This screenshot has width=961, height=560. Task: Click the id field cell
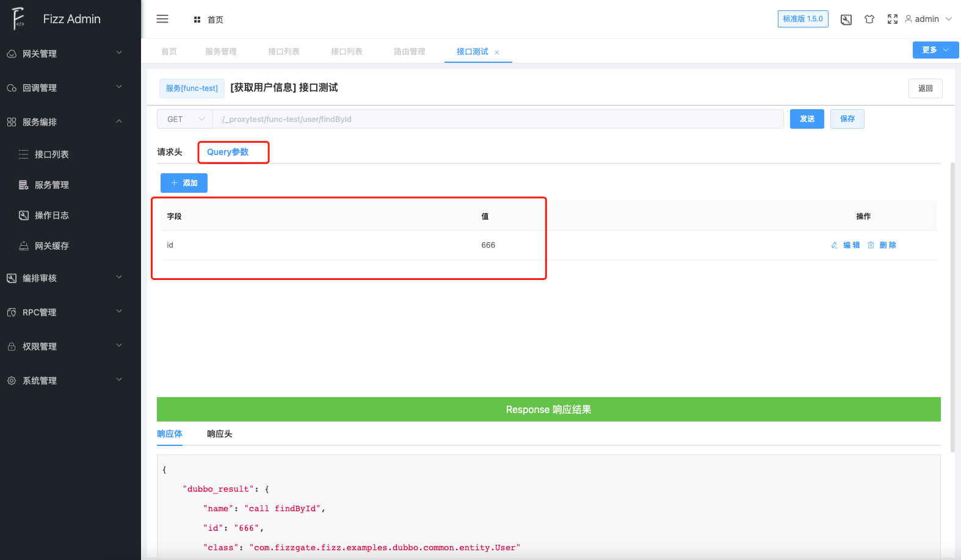pyautogui.click(x=170, y=245)
